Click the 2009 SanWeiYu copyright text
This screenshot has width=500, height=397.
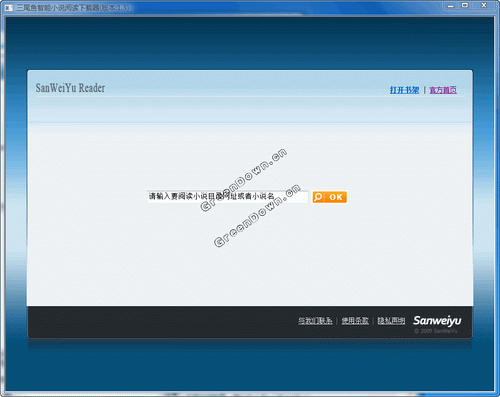point(436,331)
